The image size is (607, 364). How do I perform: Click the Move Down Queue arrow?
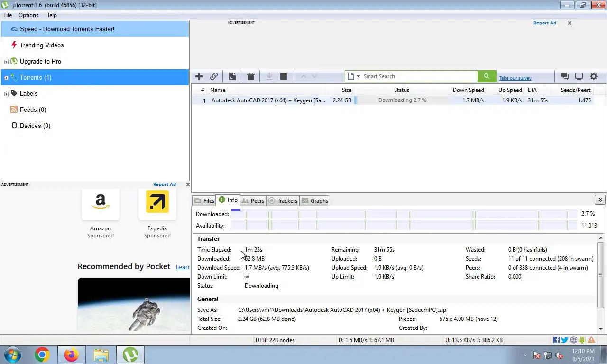pos(314,76)
